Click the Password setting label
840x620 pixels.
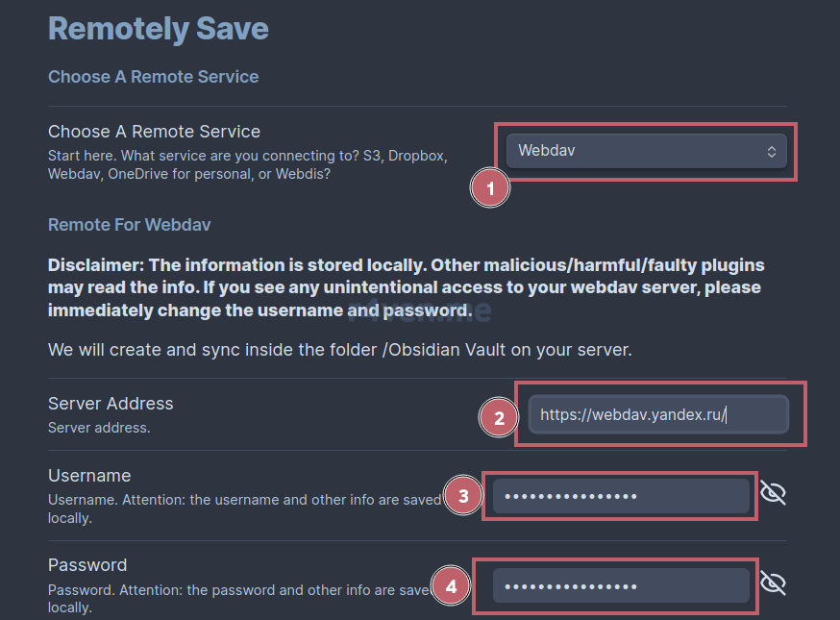point(87,565)
